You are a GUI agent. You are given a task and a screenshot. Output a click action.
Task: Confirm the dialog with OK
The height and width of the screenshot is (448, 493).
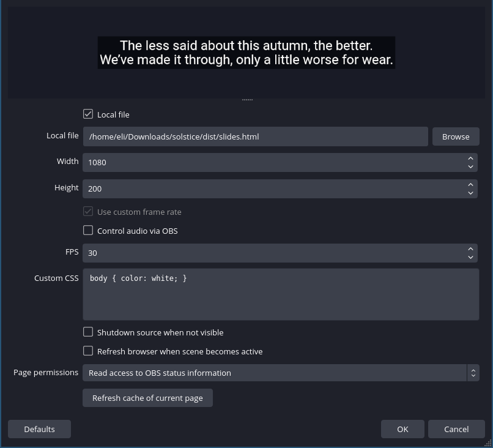pyautogui.click(x=402, y=429)
